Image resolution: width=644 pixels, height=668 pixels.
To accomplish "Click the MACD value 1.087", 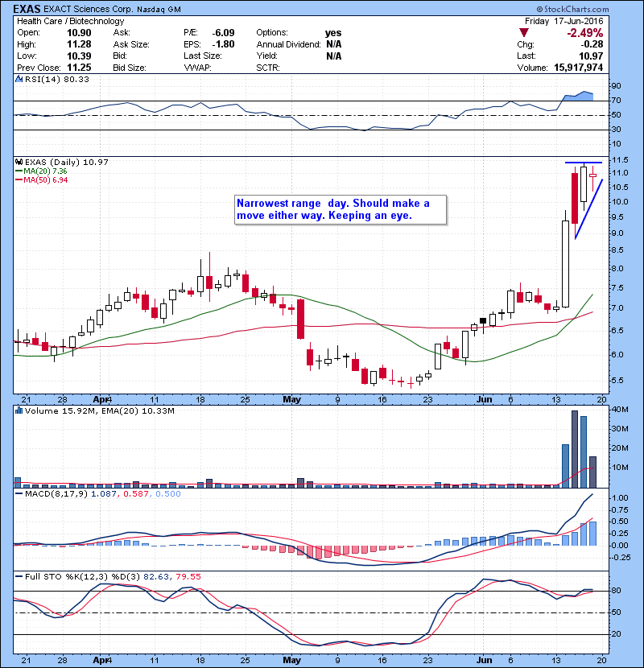I will 103,494.
